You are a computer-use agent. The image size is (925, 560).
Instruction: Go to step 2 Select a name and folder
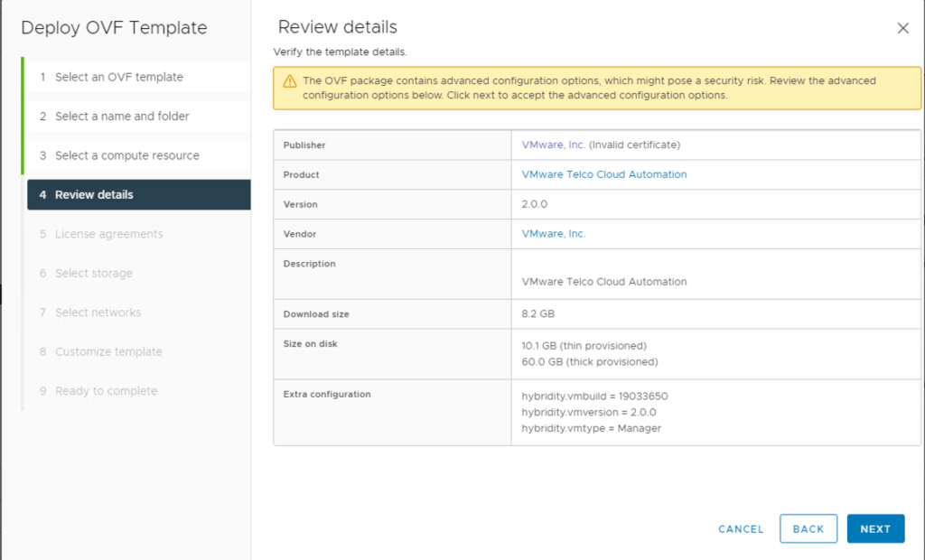point(138,117)
